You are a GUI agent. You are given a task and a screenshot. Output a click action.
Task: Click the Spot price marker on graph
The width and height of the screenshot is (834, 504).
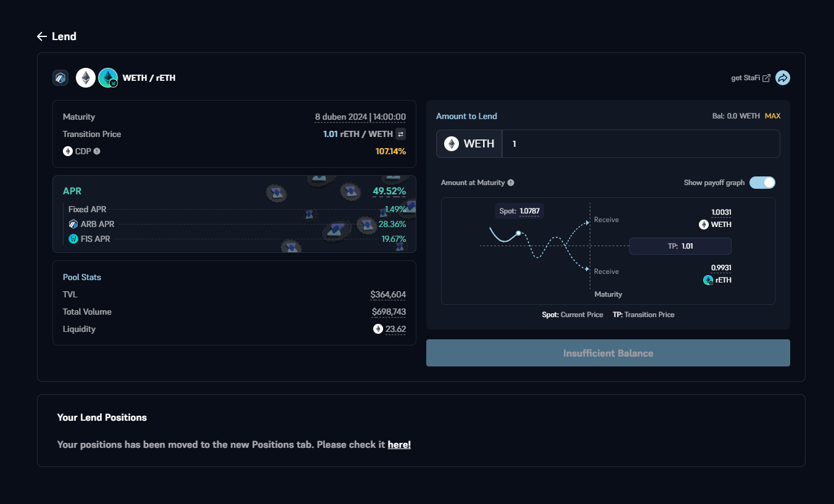[x=519, y=233]
